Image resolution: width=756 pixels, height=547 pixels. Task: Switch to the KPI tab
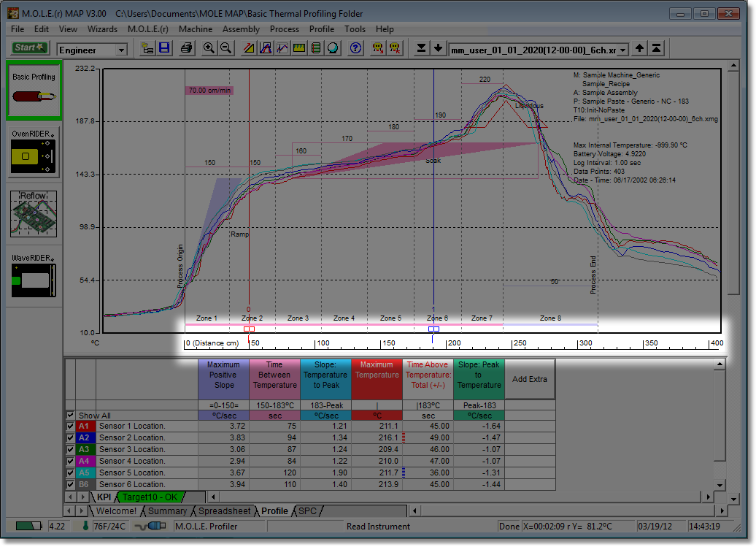click(x=104, y=497)
